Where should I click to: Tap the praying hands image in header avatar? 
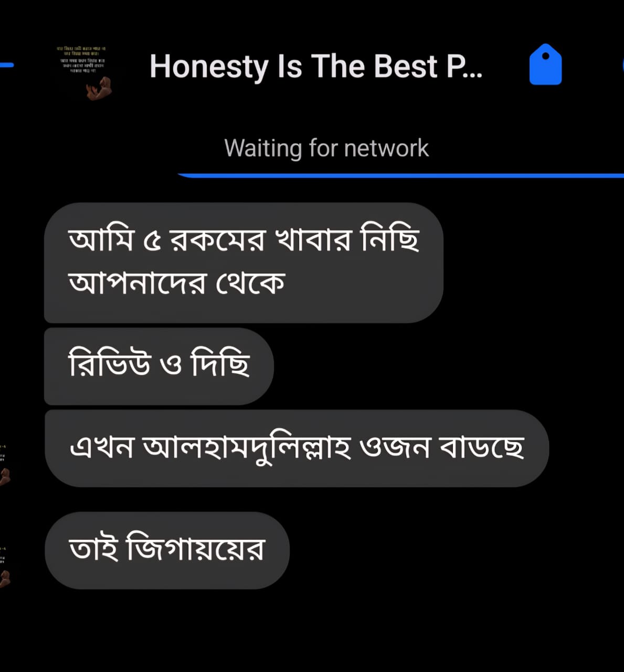point(99,88)
